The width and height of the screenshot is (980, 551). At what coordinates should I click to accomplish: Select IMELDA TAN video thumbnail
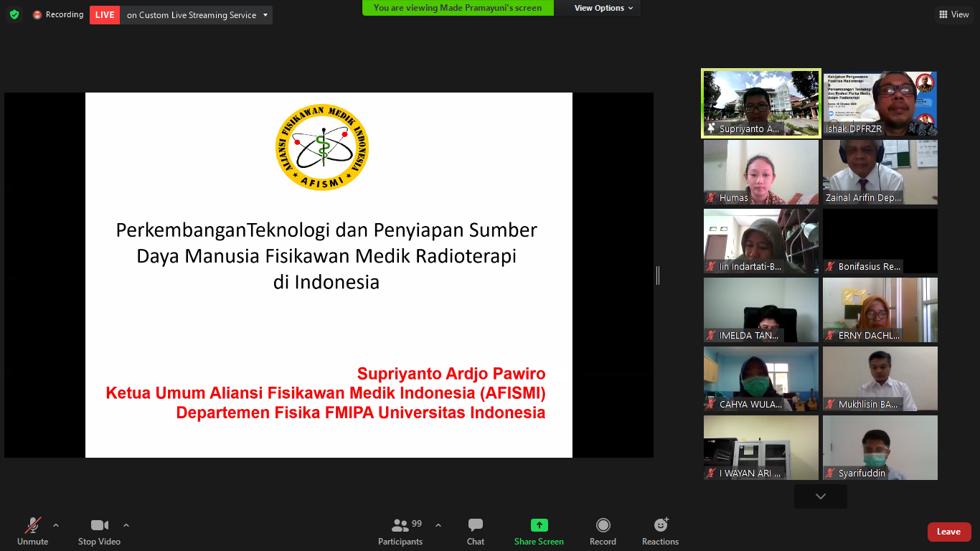point(761,310)
